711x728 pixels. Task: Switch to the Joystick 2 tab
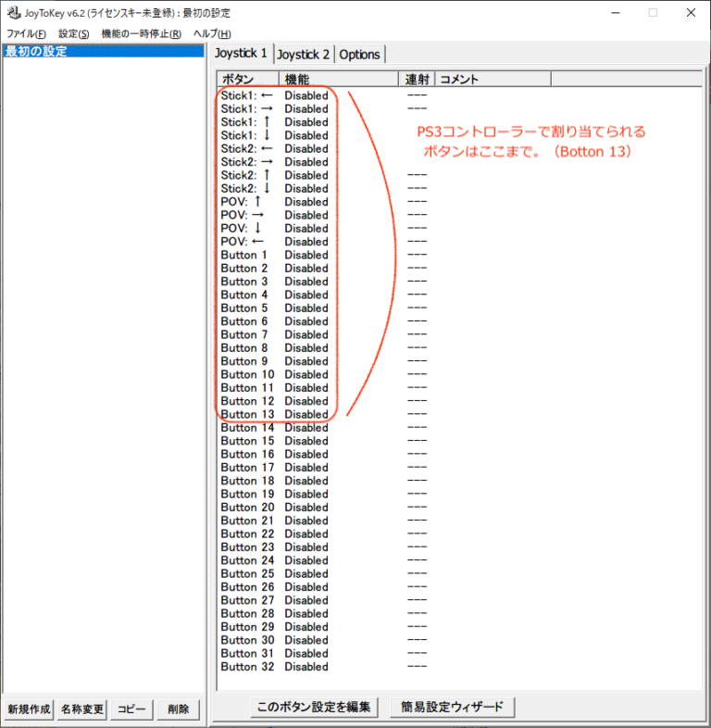[x=304, y=55]
